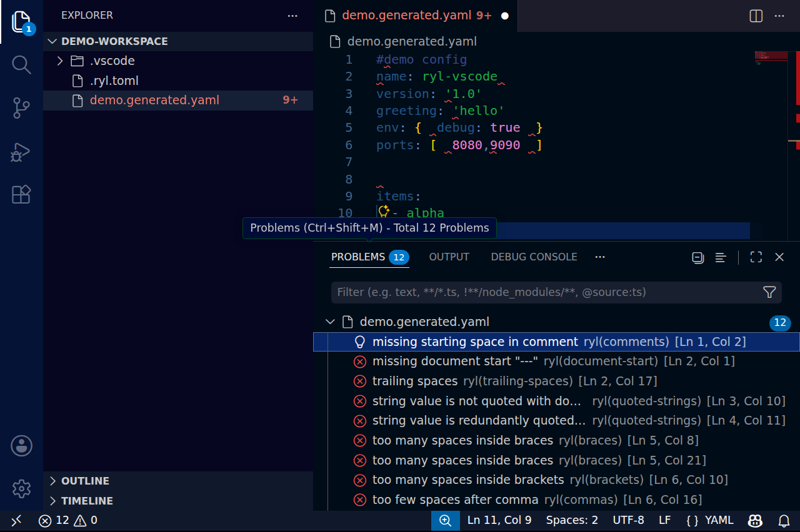Close the unsaved demo.generated.yaml tab dot

coord(505,16)
